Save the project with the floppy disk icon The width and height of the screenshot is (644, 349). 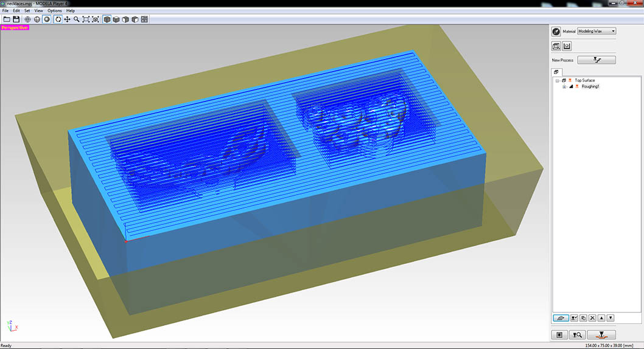tap(16, 19)
